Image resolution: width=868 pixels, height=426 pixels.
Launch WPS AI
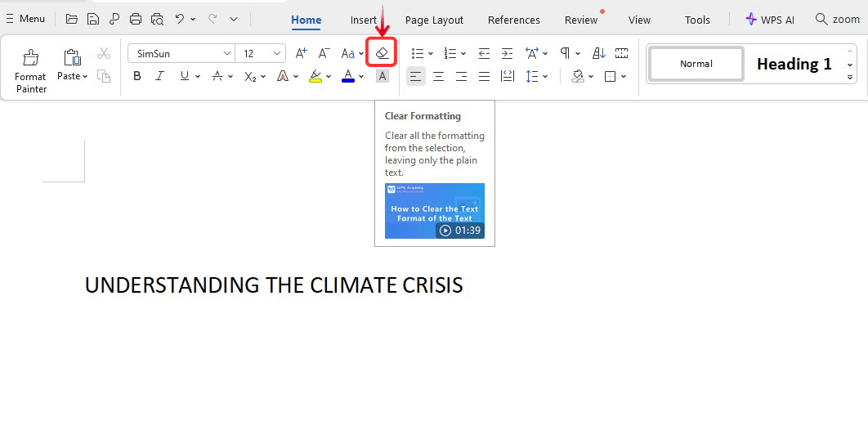pyautogui.click(x=769, y=20)
